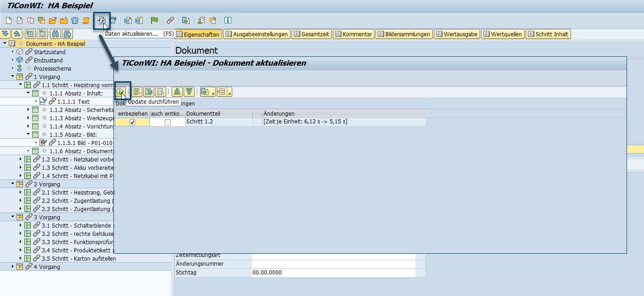Open the export dropdown in dialog toolbar

213,93
